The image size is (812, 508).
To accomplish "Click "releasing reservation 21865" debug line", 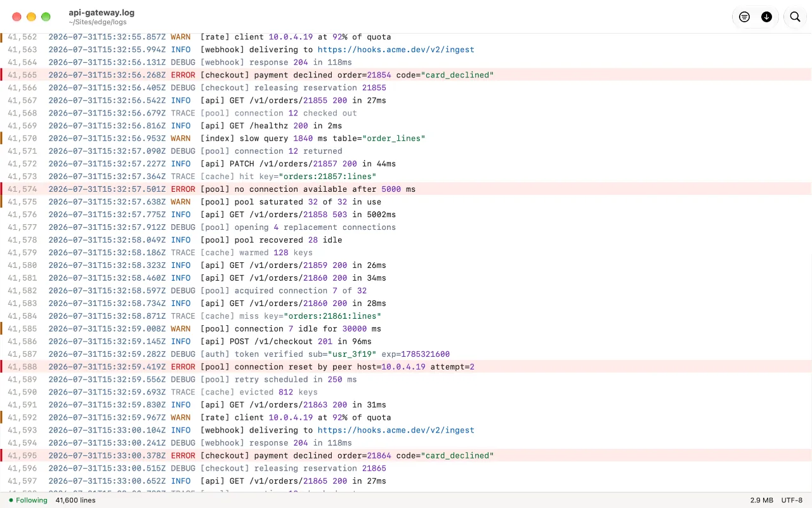I will tap(320, 468).
